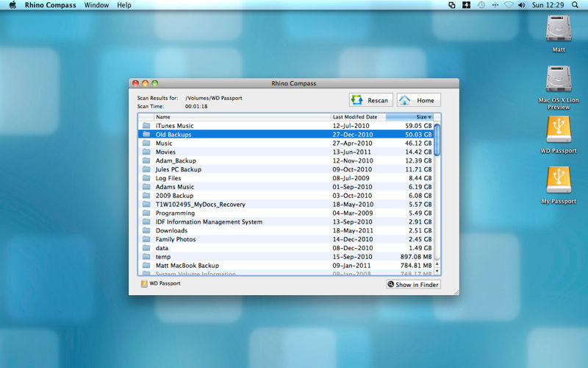Select Family Photos folder icon

[146, 238]
